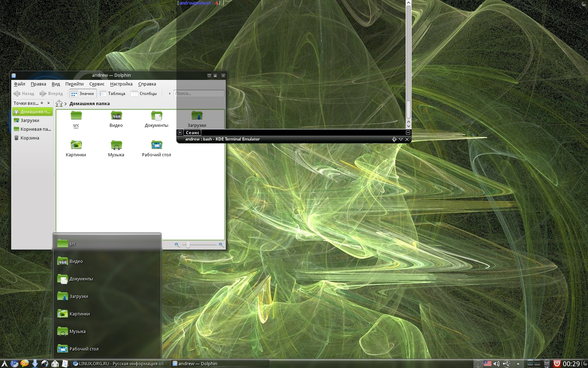This screenshot has height=368, width=588.
Task: Switch to Значки icon view mode
Action: (83, 94)
